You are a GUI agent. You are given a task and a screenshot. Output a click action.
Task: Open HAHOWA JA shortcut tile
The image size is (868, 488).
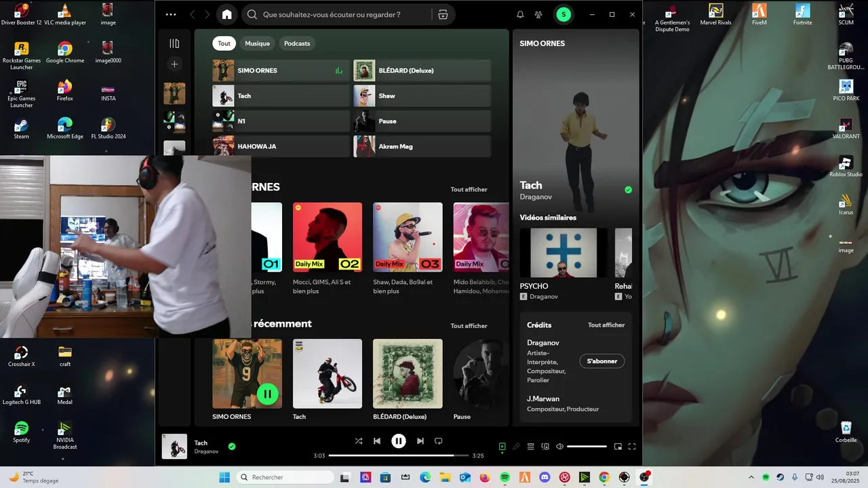[281, 146]
